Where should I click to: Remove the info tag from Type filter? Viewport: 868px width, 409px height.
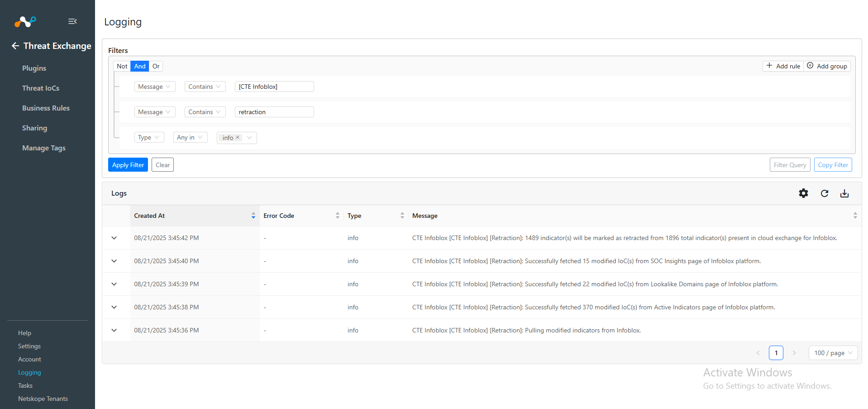click(x=238, y=137)
